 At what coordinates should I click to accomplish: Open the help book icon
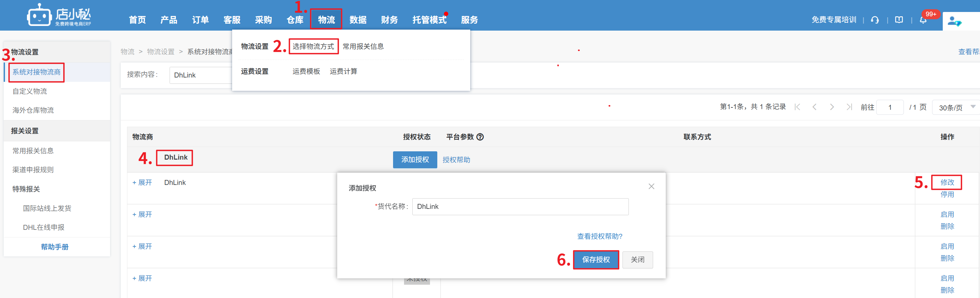(899, 20)
